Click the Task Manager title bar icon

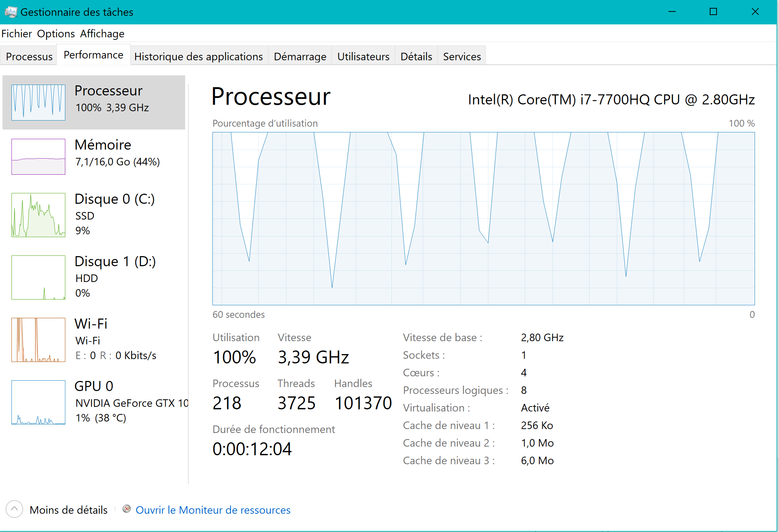(x=11, y=12)
